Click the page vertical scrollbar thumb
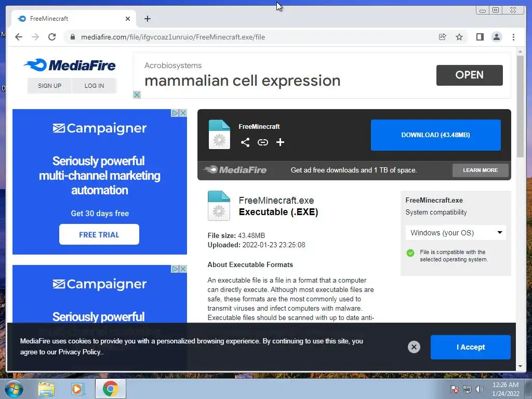Screen dimensions: 532x399 pyautogui.click(x=520, y=106)
